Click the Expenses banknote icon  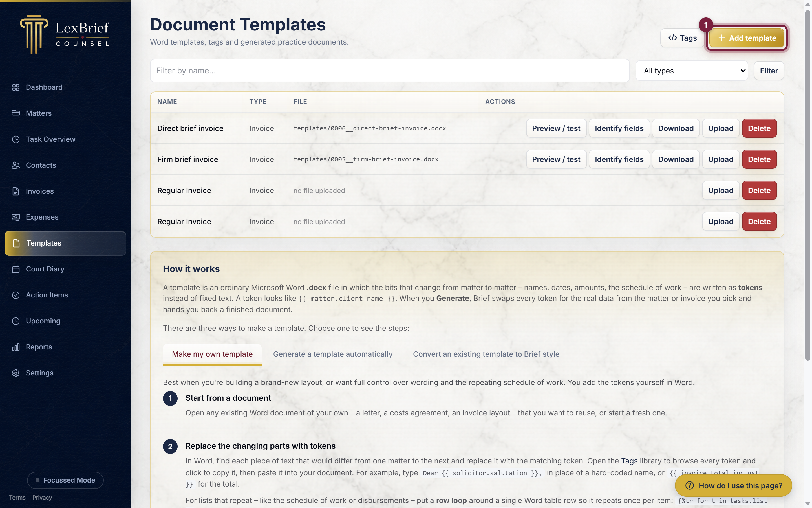point(16,217)
